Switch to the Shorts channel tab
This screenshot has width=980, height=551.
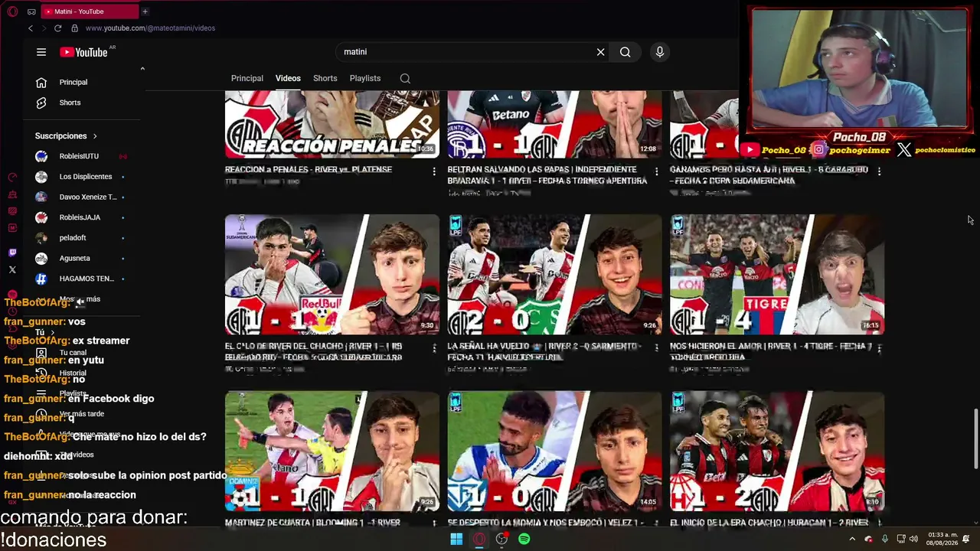coord(325,78)
